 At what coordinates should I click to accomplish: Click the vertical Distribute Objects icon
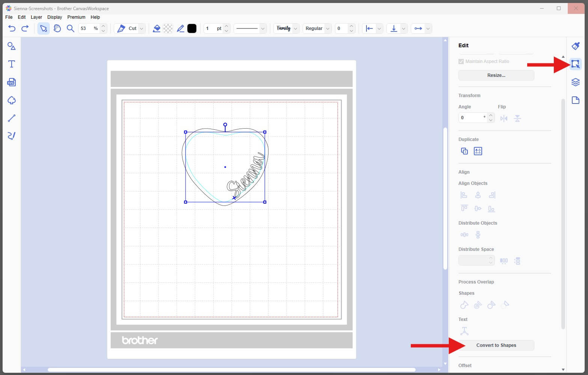[478, 235]
